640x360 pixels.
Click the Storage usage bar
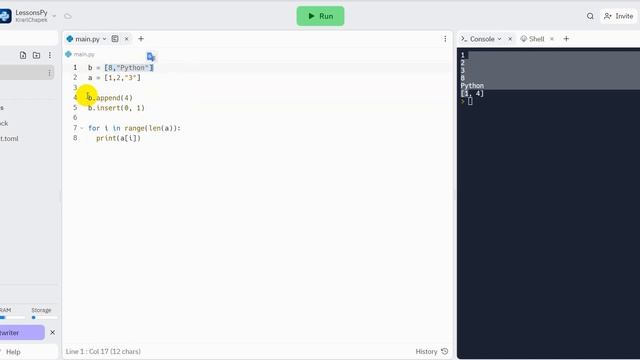[44, 317]
